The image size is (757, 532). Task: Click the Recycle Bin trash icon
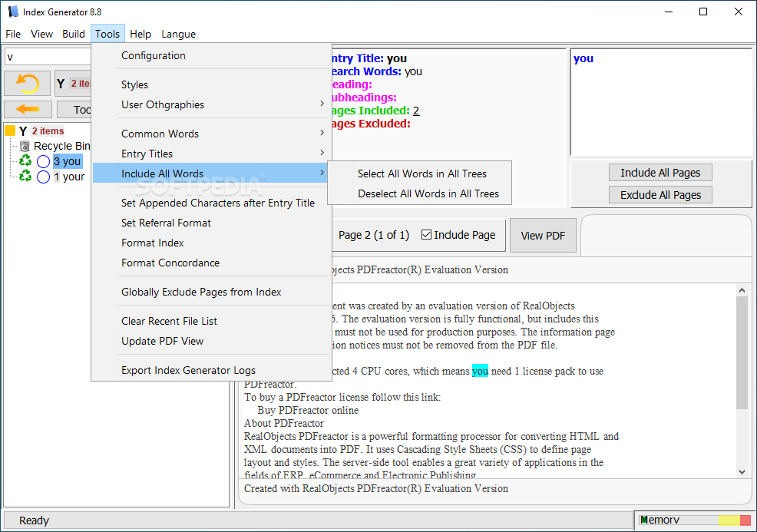pos(25,146)
